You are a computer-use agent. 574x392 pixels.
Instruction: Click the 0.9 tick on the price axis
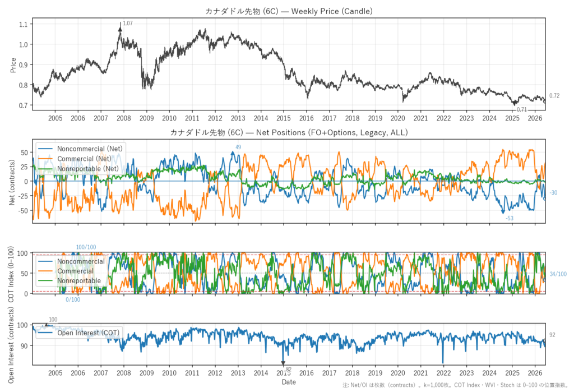(x=23, y=65)
